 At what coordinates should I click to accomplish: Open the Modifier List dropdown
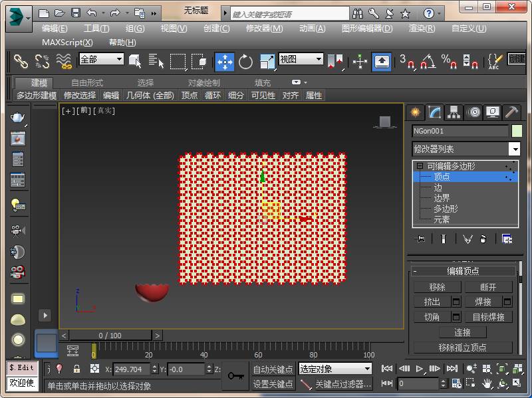[466, 149]
